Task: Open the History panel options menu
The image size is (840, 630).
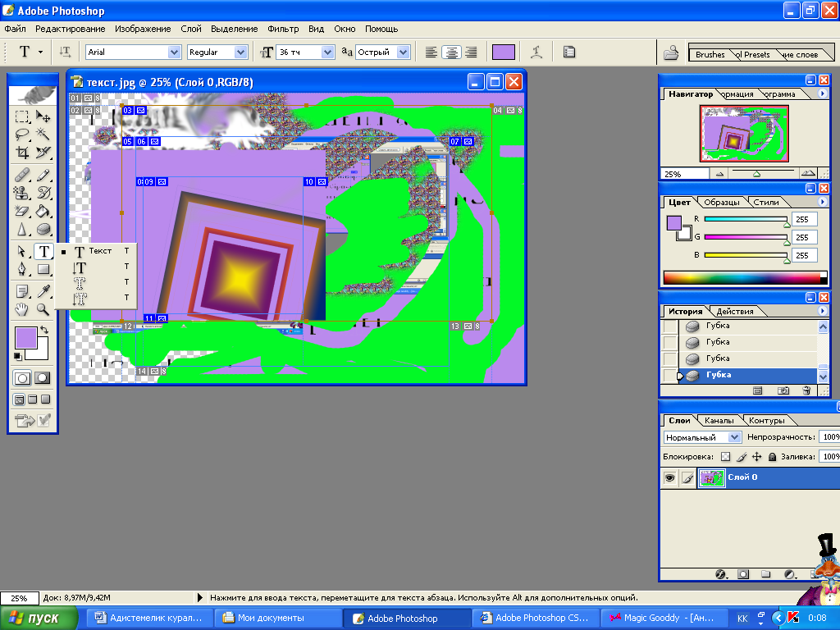Action: pyautogui.click(x=822, y=311)
